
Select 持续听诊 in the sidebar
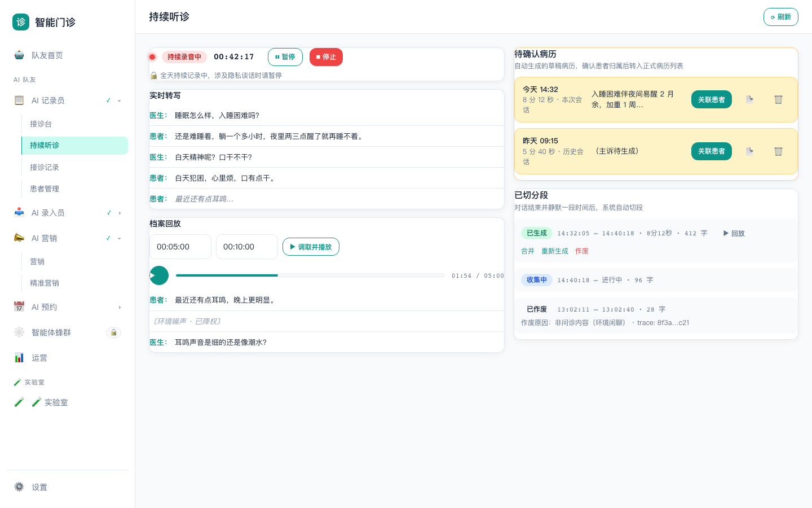click(x=74, y=145)
